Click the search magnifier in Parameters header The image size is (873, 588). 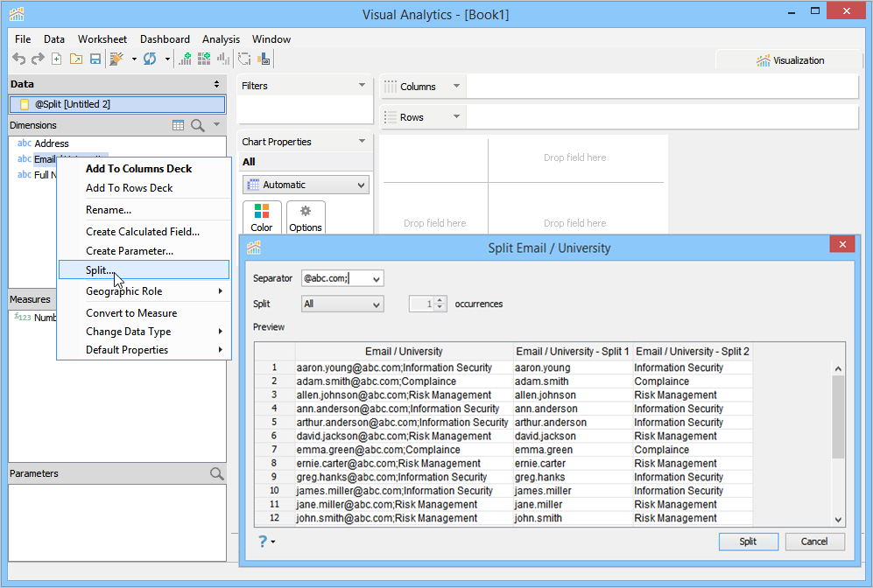[x=217, y=473]
